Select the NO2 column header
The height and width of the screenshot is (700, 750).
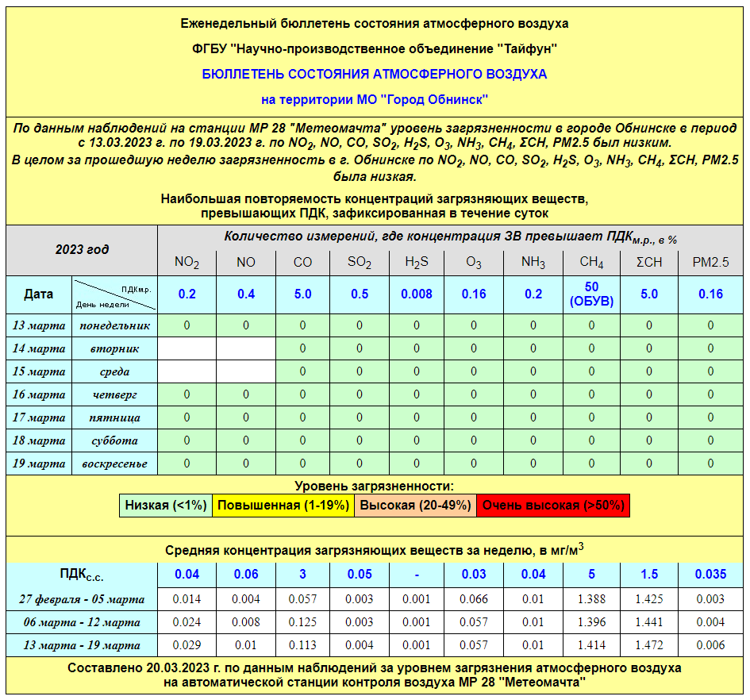coord(187,263)
